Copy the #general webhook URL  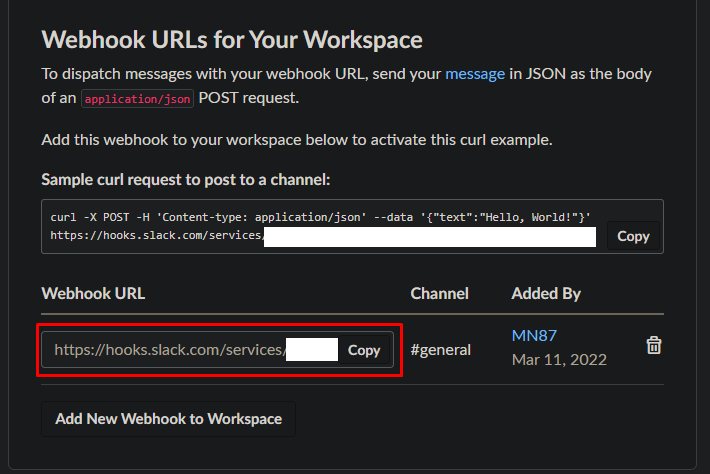click(x=364, y=350)
